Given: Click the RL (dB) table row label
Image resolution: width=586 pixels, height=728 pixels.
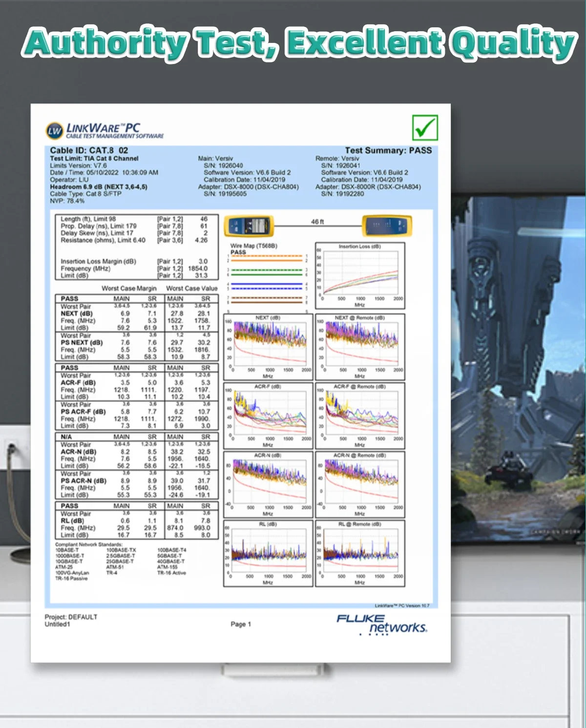Looking at the screenshot, I should [72, 520].
